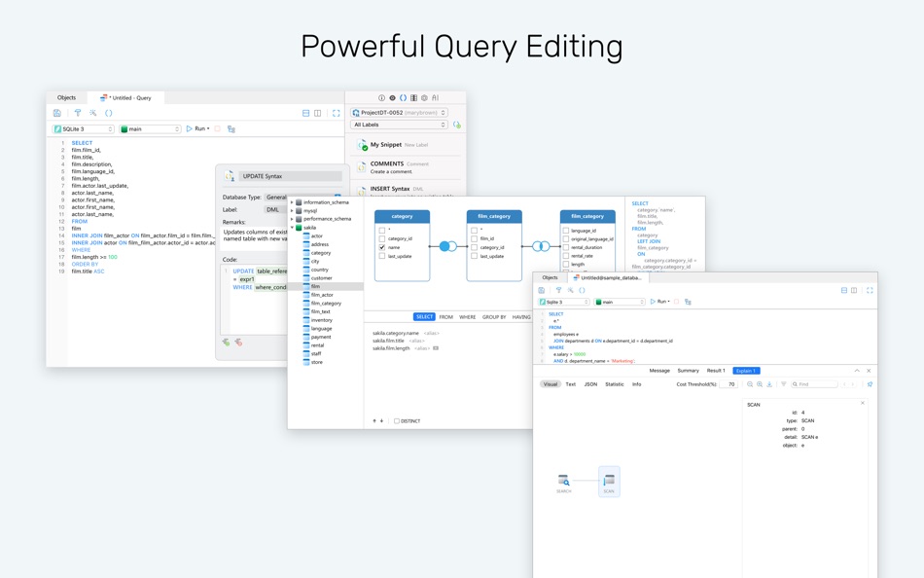Click the Explain icon beside Stop in Untitled - Query
Screen dimensions: 924x578
(x=231, y=128)
